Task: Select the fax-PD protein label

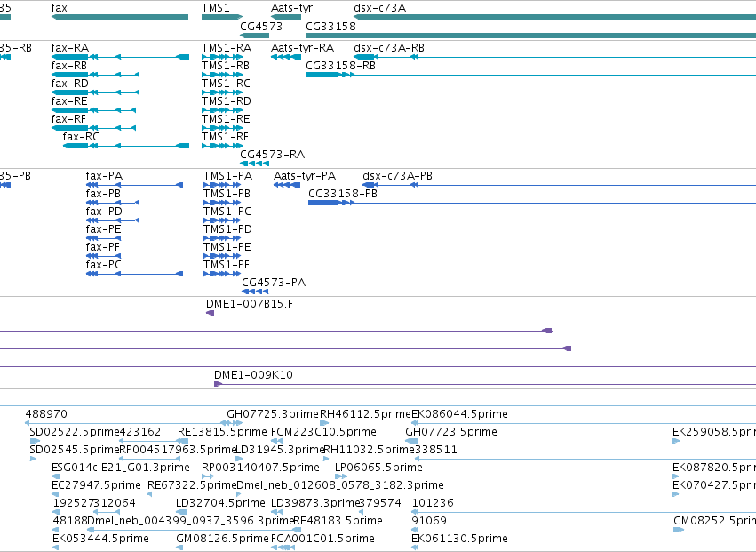Action: click(x=104, y=212)
